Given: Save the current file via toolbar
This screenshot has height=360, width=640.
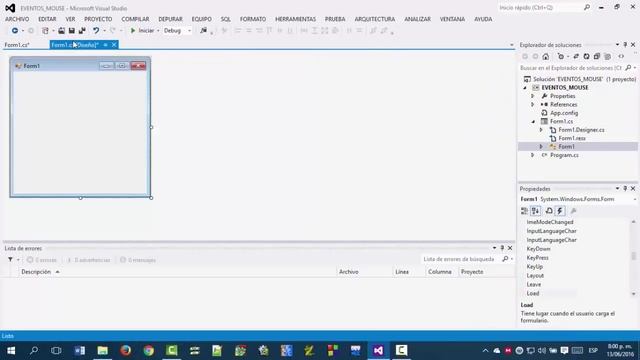Looking at the screenshot, I should tap(71, 31).
